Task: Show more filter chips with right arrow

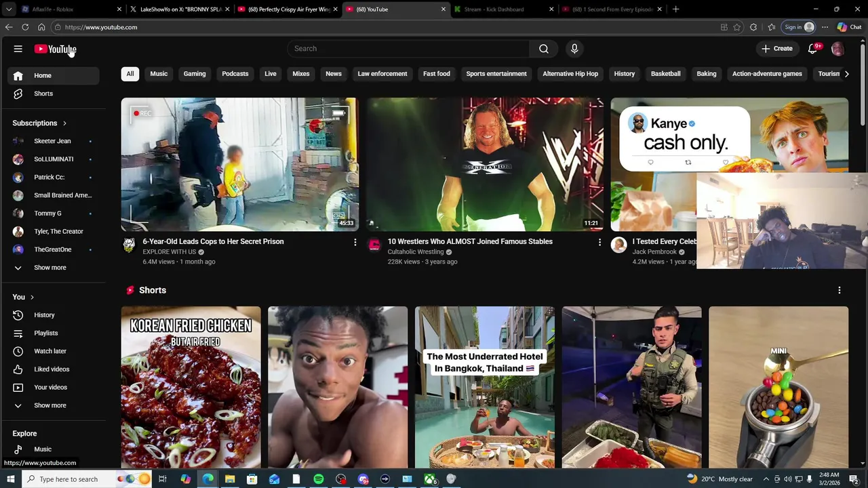Action: 846,74
